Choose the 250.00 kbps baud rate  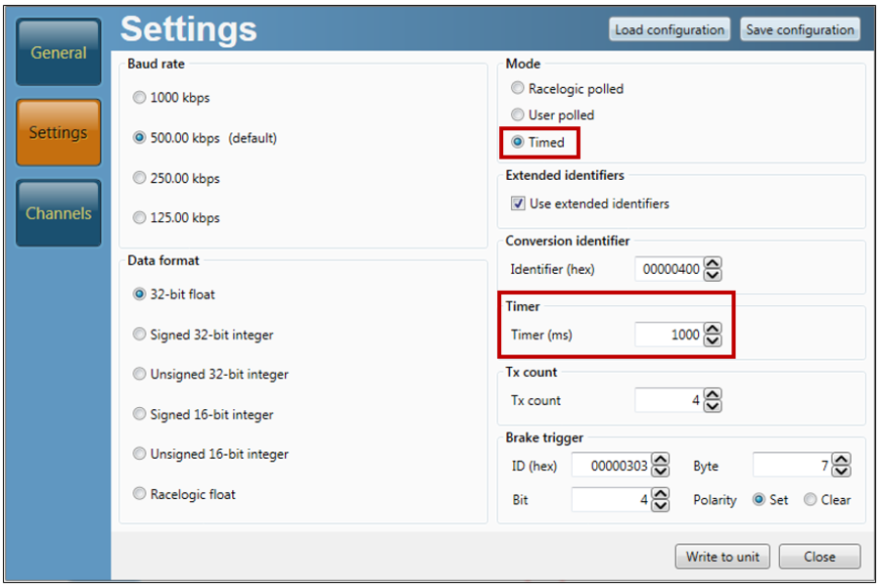[x=140, y=178]
